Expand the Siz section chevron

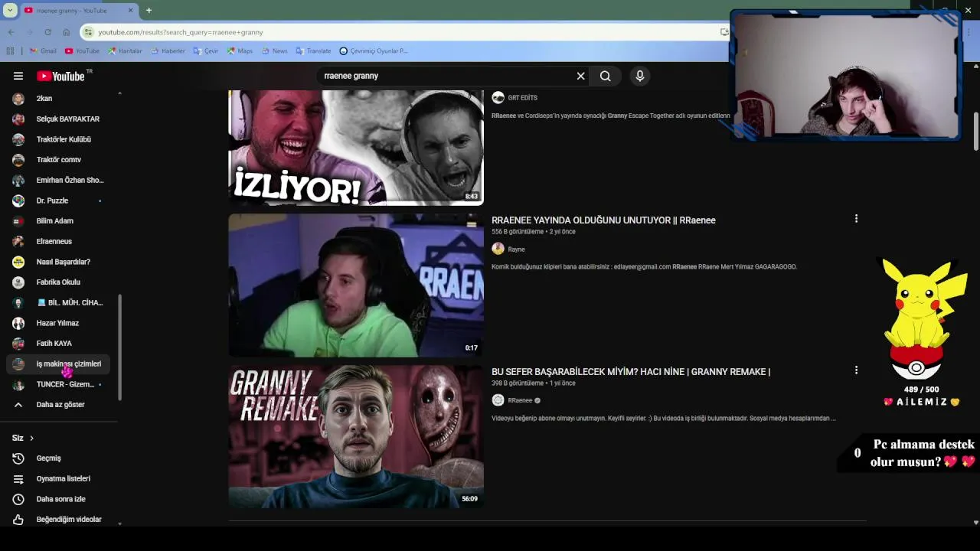click(31, 438)
